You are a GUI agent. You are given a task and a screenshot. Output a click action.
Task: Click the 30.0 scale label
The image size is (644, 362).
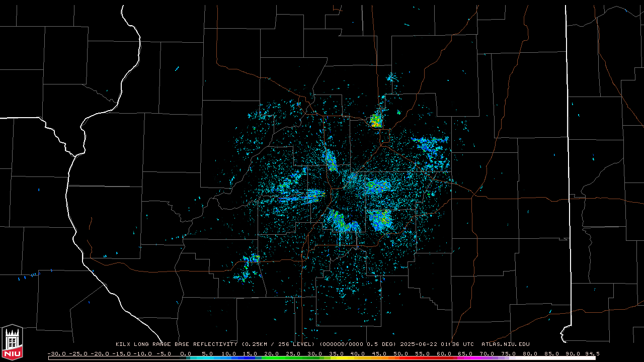click(x=315, y=353)
